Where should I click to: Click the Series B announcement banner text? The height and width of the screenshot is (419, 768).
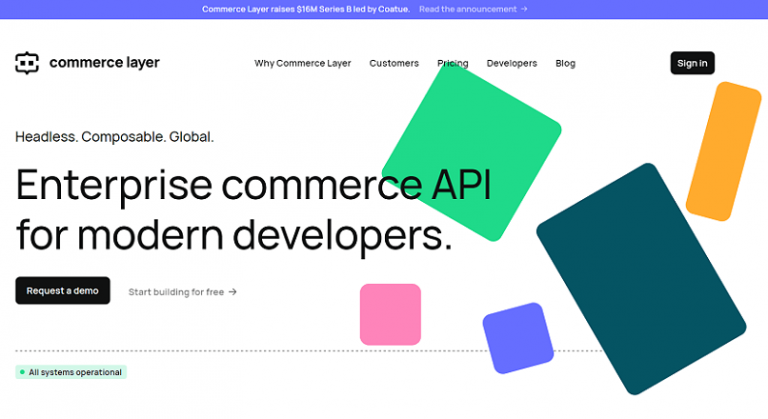(x=306, y=9)
